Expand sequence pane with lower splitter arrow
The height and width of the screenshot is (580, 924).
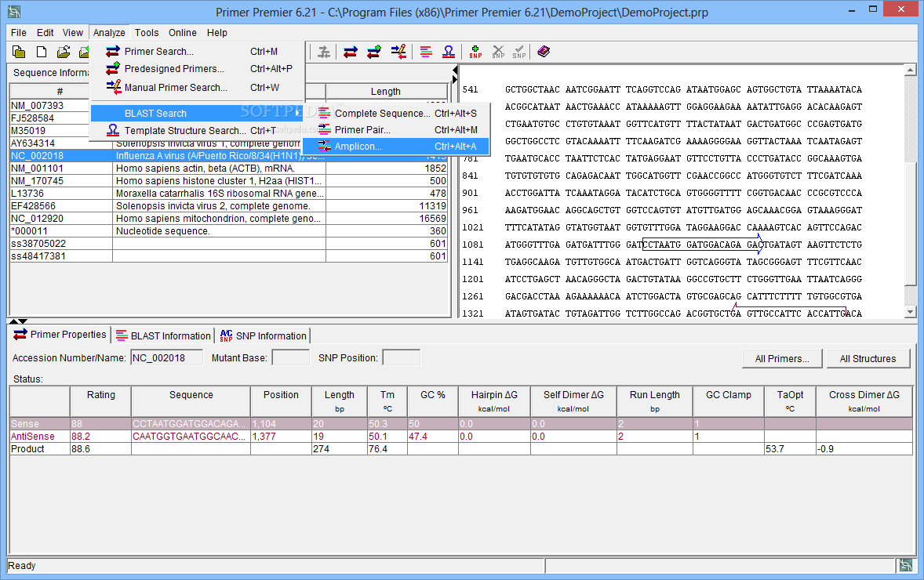[x=455, y=79]
